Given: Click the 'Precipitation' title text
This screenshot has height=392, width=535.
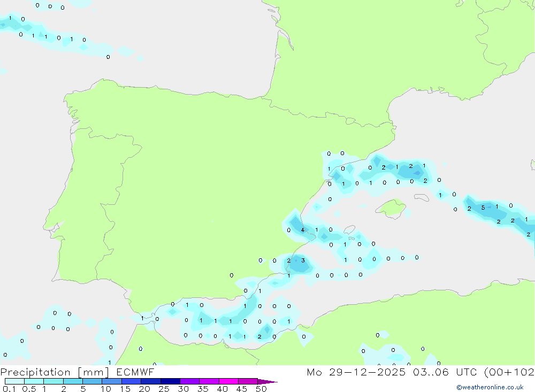Looking at the screenshot, I should point(35,372).
